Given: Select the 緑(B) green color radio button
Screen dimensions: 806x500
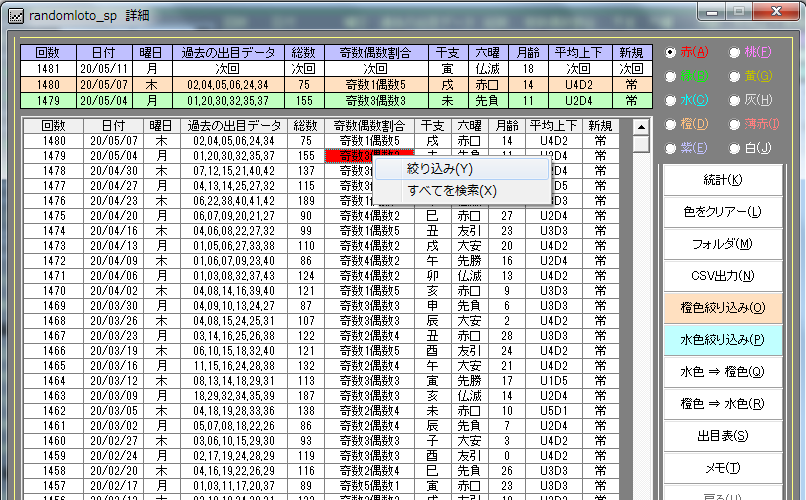Looking at the screenshot, I should coord(687,76).
